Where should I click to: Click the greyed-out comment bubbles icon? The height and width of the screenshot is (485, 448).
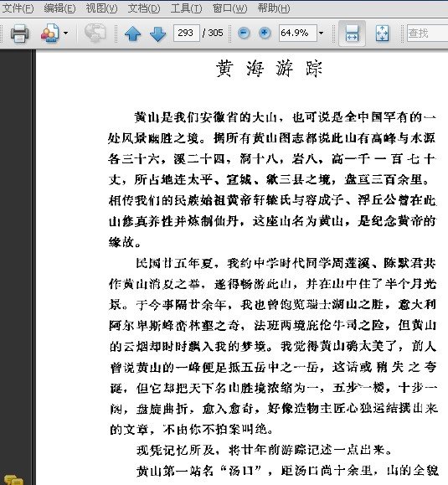[95, 34]
